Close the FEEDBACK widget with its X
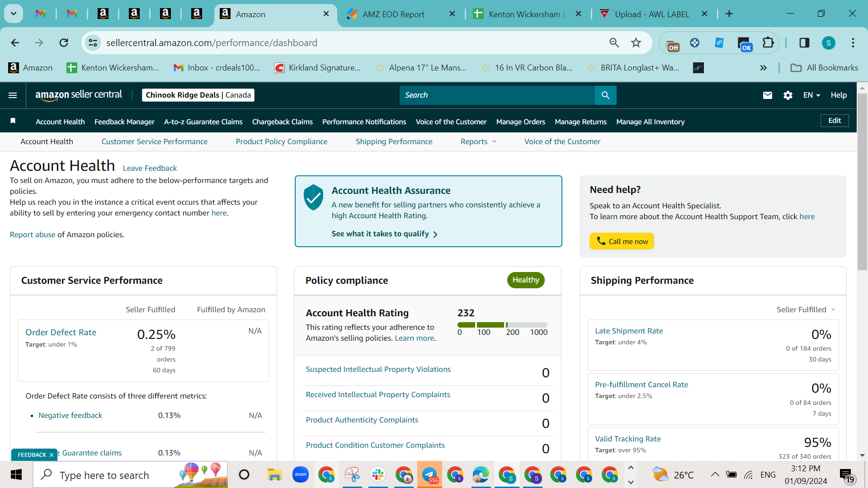Viewport: 868px width, 488px height. (x=52, y=455)
